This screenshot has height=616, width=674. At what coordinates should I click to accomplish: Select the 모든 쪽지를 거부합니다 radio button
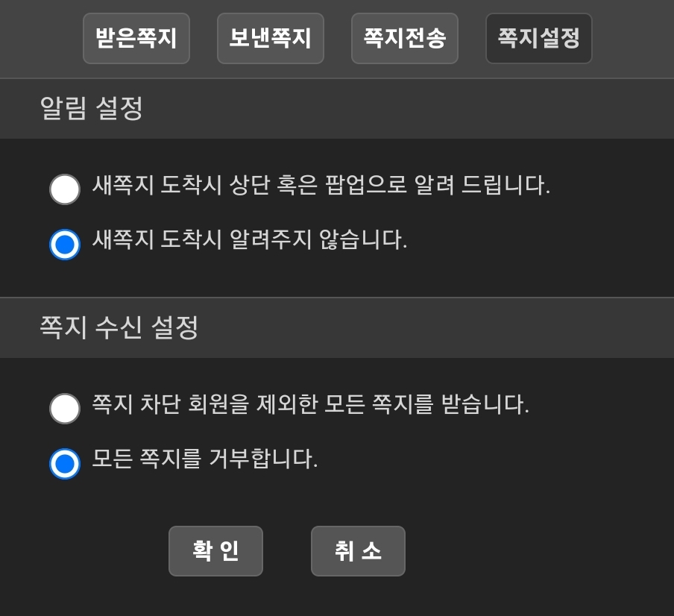[x=65, y=464]
